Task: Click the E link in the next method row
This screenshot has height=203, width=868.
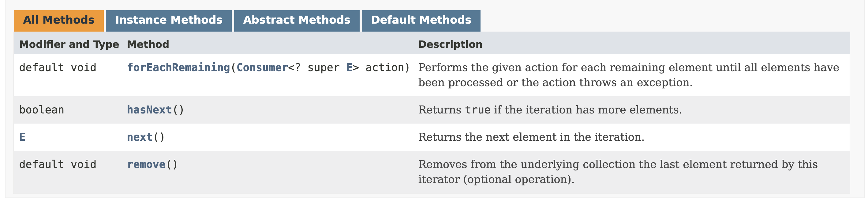Action: 22,137
